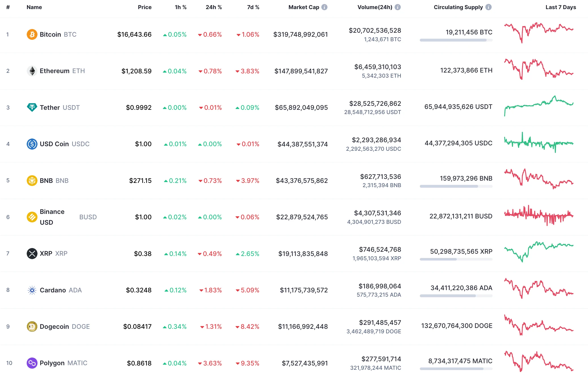Viewport: 588px width, 380px height.
Task: Open the Market Cap info tooltip icon
Action: tap(324, 7)
